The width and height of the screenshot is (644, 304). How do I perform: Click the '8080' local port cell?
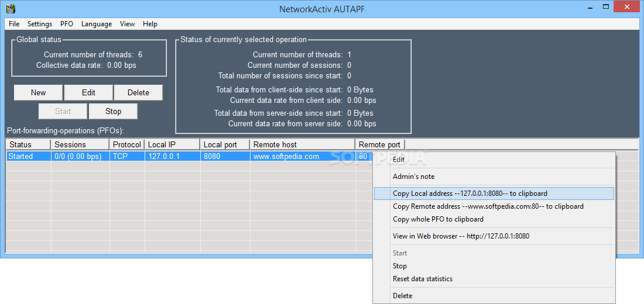225,156
